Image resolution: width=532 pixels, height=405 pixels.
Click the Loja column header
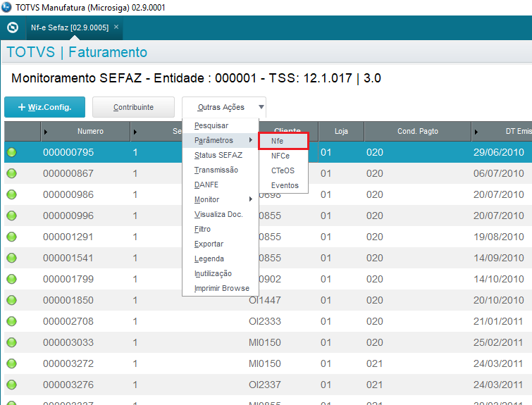point(341,131)
